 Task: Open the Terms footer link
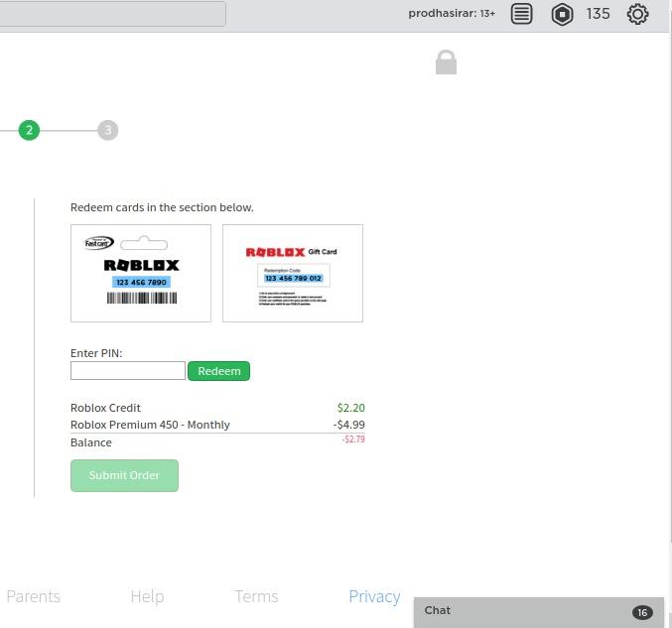coord(256,596)
